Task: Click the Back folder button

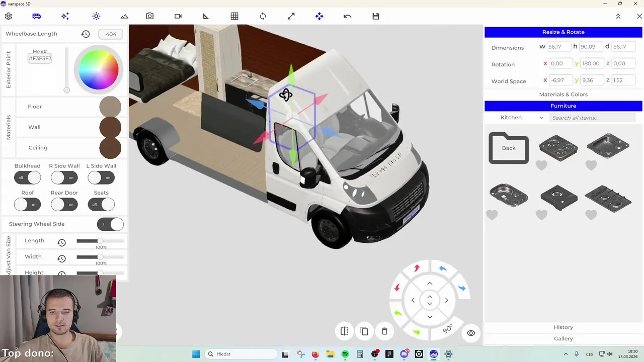Action: pos(509,148)
